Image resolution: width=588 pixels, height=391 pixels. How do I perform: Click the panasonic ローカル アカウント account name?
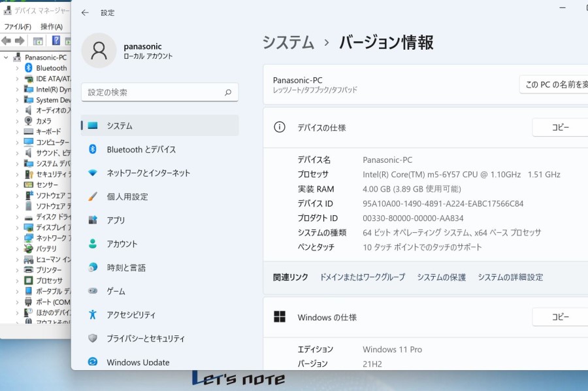coord(148,51)
